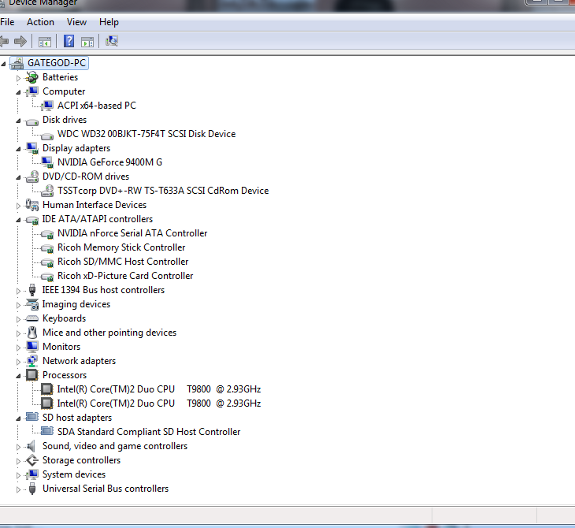The width and height of the screenshot is (575, 528).
Task: Click the Keyboards category icon
Action: 32,318
